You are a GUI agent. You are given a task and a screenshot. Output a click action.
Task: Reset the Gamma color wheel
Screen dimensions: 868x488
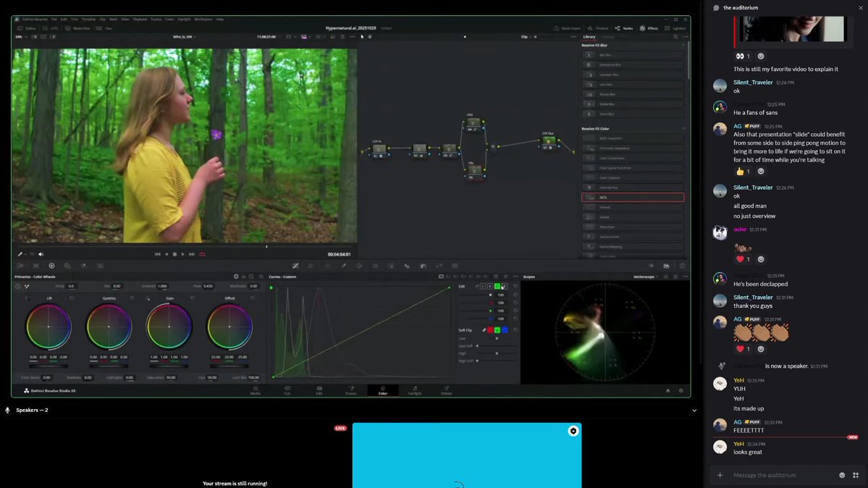132,298
